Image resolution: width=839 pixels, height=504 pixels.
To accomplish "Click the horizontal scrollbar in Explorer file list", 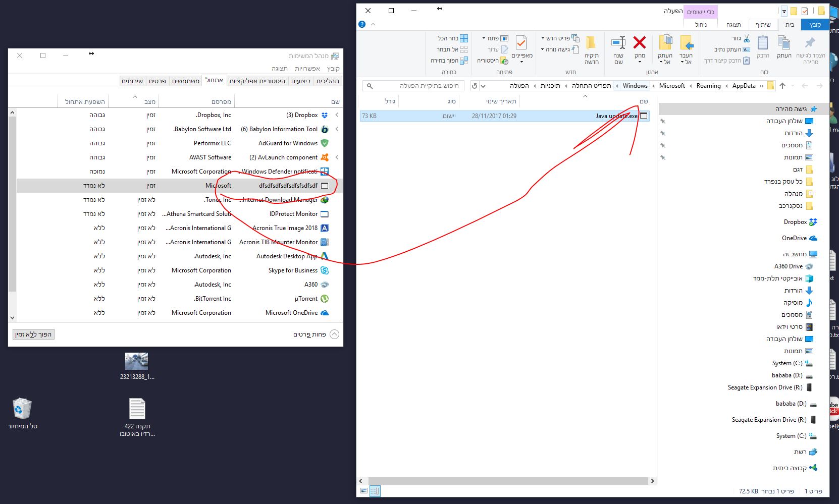I will (x=508, y=481).
